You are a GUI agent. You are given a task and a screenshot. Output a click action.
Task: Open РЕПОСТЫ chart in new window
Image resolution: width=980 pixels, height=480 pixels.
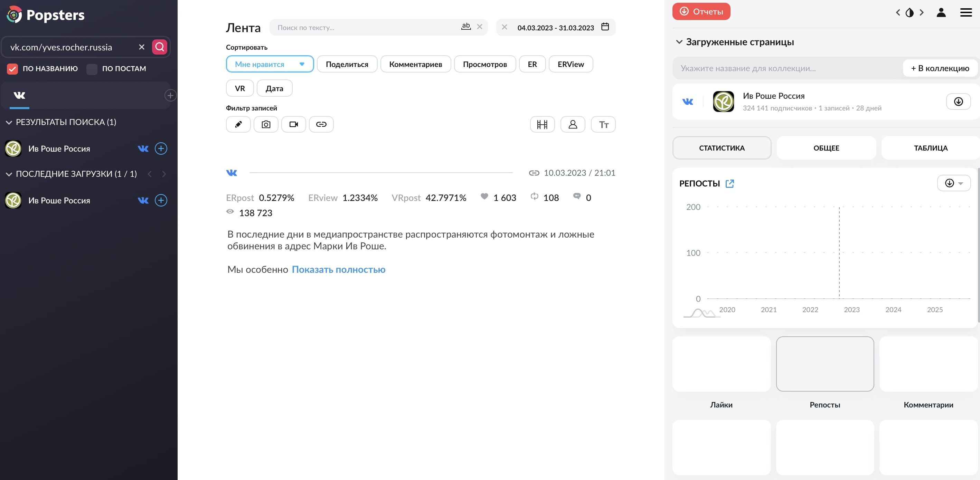point(730,184)
